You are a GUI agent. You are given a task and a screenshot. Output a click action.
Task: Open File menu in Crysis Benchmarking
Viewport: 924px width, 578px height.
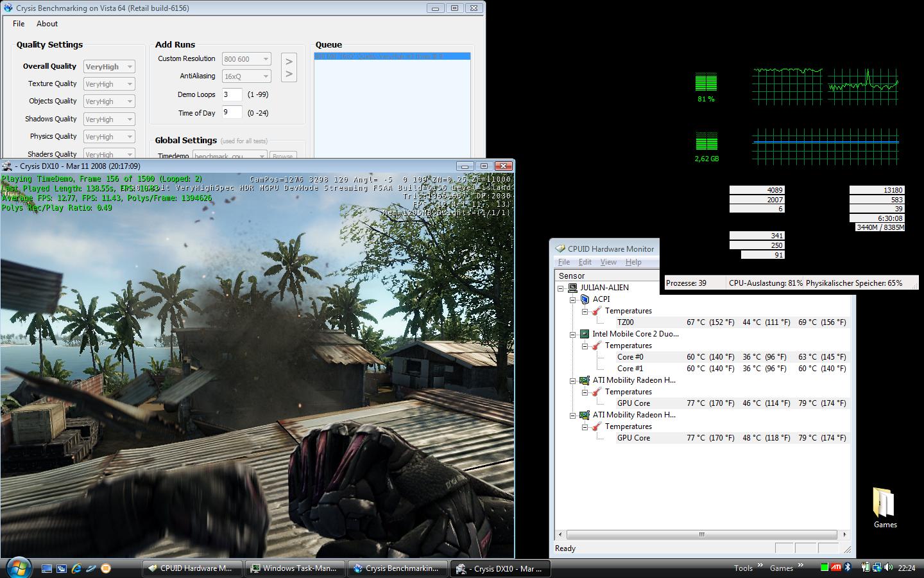coord(19,24)
